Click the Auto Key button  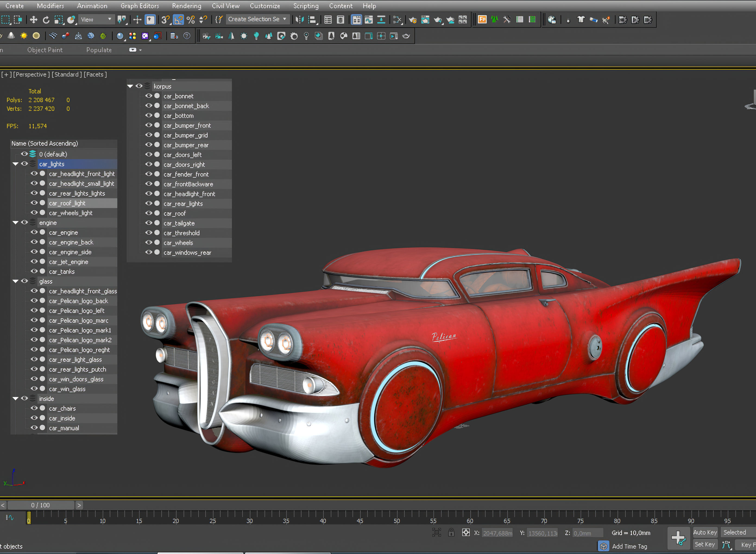pyautogui.click(x=705, y=532)
